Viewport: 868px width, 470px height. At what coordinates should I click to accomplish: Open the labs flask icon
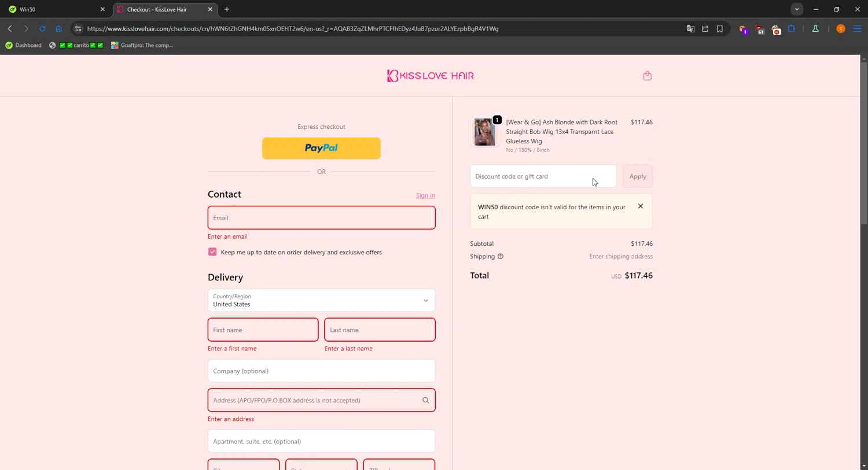pos(815,28)
